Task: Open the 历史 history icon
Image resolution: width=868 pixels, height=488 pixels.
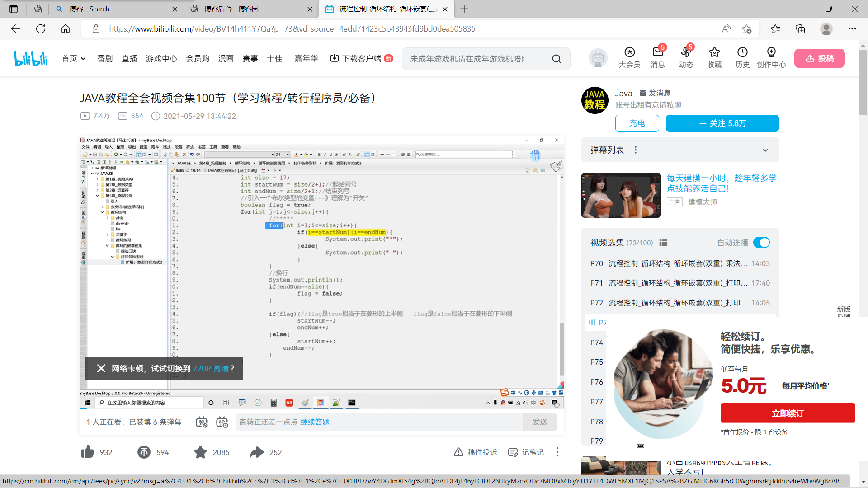Action: pos(742,52)
